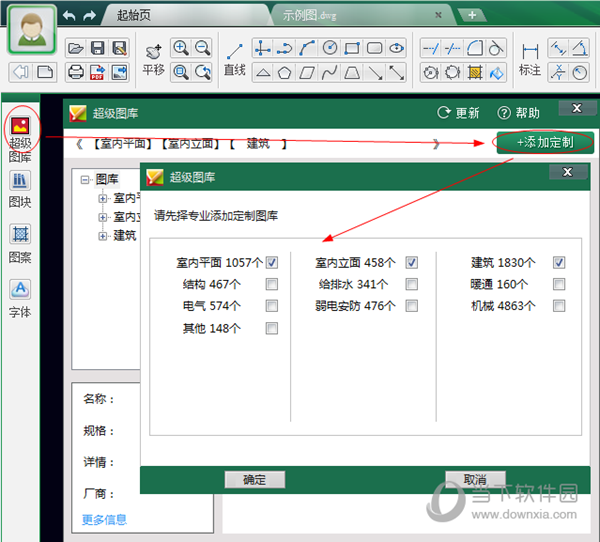This screenshot has height=542, width=600.
Task: Select the ellipse drawing tool
Action: tap(396, 48)
